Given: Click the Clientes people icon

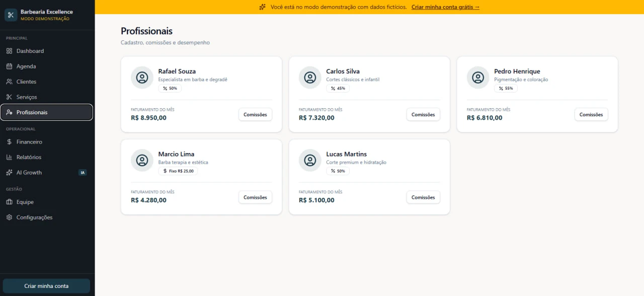Looking at the screenshot, I should [x=9, y=82].
